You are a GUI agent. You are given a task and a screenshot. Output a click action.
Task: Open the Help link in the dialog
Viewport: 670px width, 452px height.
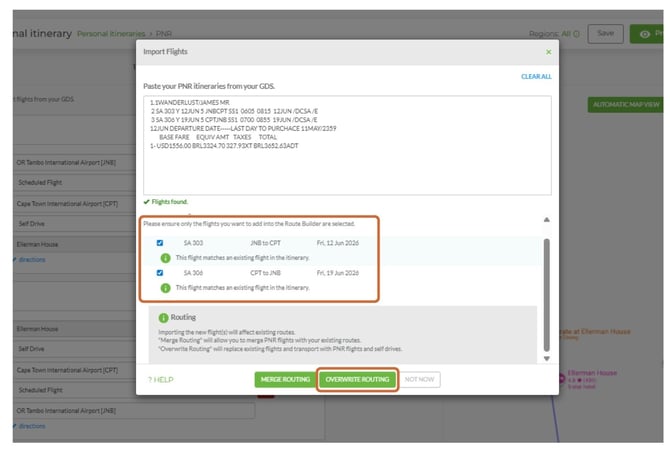161,380
